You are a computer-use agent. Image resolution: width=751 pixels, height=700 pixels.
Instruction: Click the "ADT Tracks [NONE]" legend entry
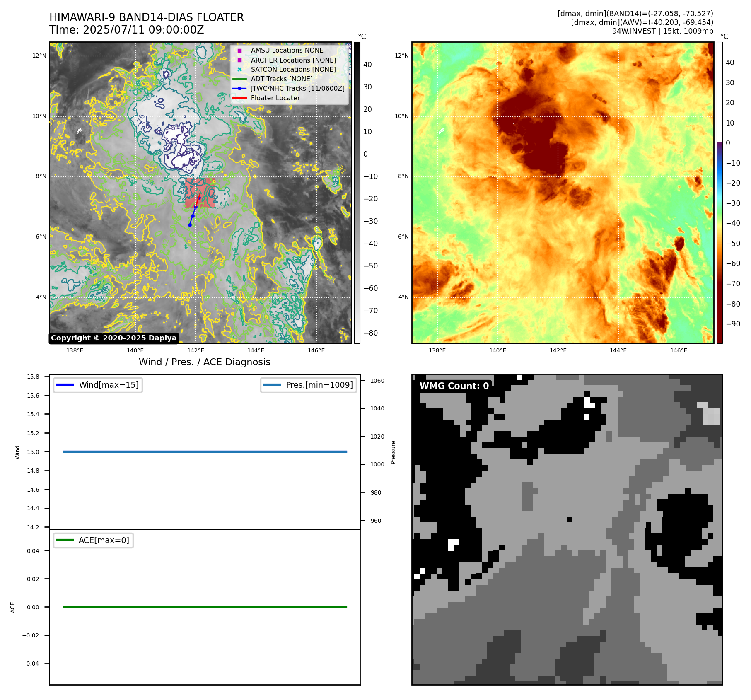point(282,79)
